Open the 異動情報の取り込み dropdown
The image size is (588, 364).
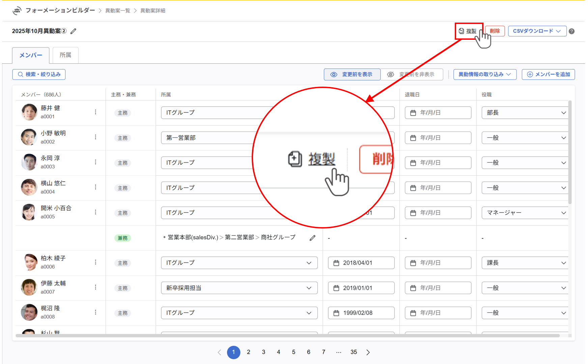coord(484,74)
